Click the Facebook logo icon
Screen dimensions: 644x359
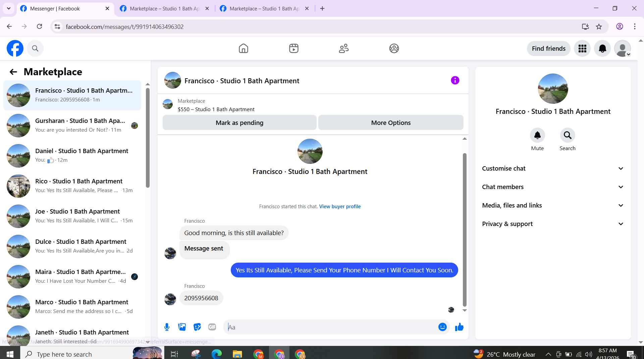(x=15, y=48)
